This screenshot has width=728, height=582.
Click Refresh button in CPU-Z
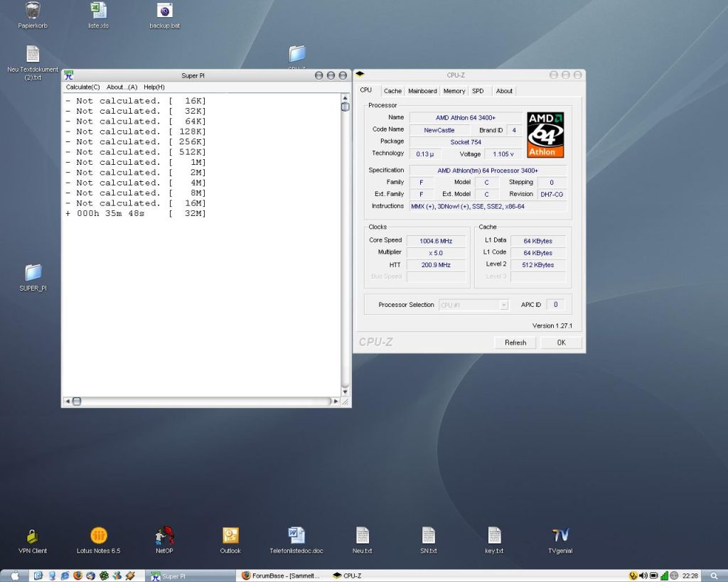click(x=515, y=343)
